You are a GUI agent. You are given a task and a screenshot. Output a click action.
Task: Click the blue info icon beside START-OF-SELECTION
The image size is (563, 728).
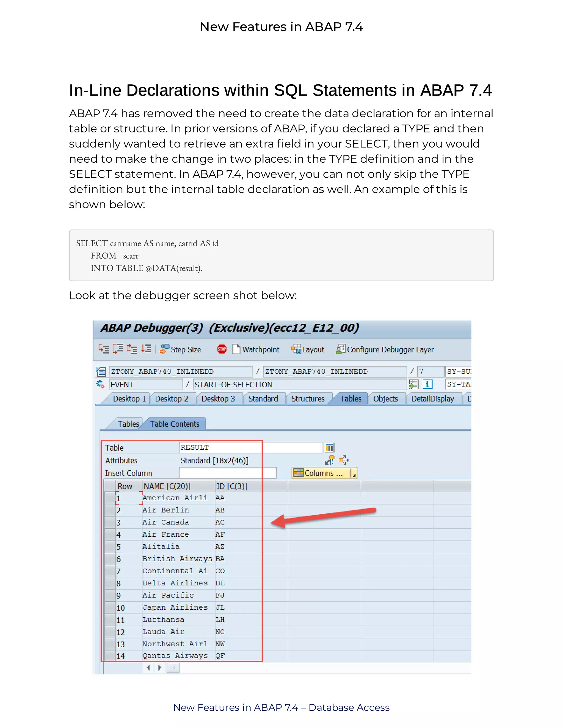click(427, 384)
